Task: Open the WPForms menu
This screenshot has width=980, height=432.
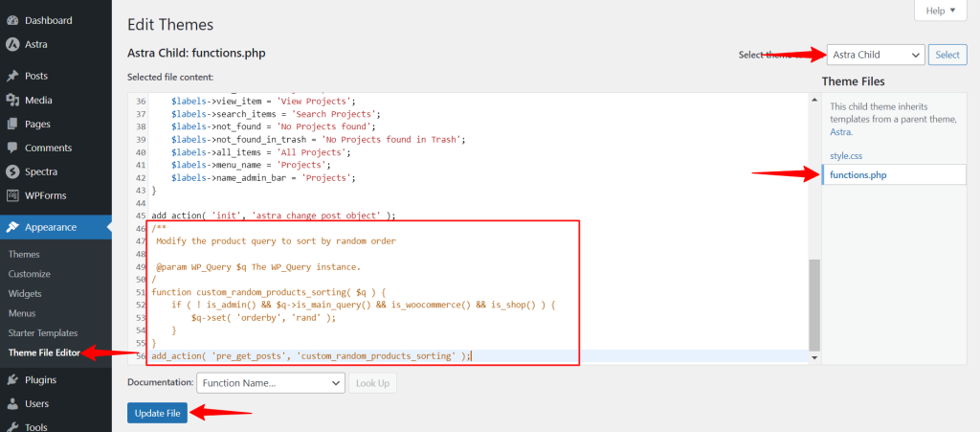Action: (x=46, y=195)
